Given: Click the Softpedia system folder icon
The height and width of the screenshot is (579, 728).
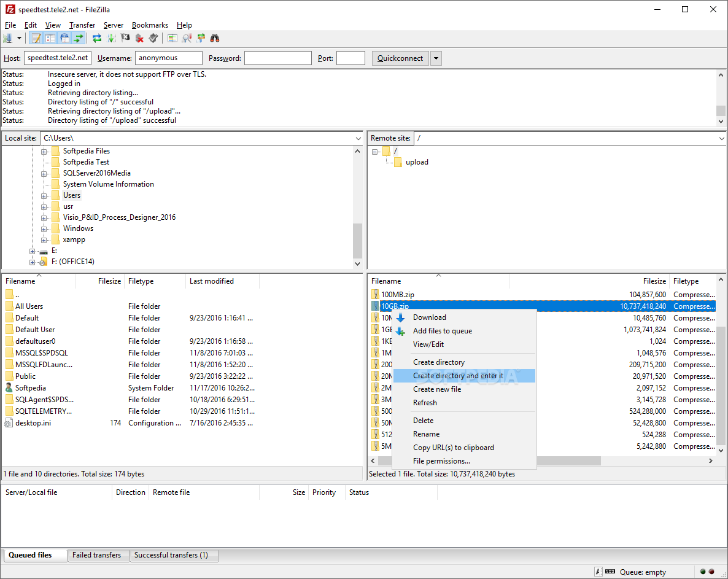Looking at the screenshot, I should 9,387.
